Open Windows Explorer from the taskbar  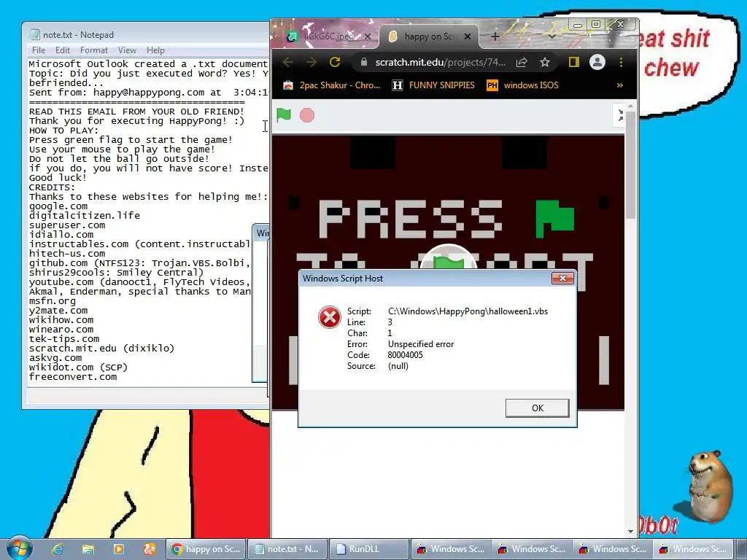click(x=88, y=549)
